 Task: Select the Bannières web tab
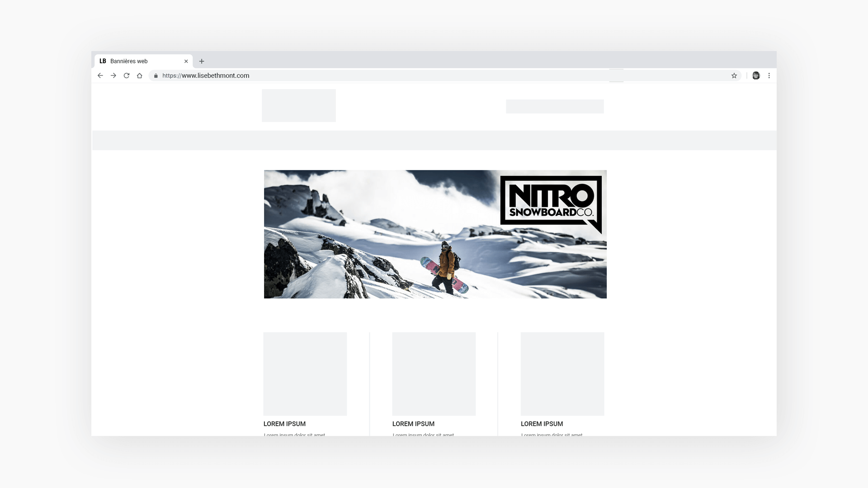(x=144, y=61)
